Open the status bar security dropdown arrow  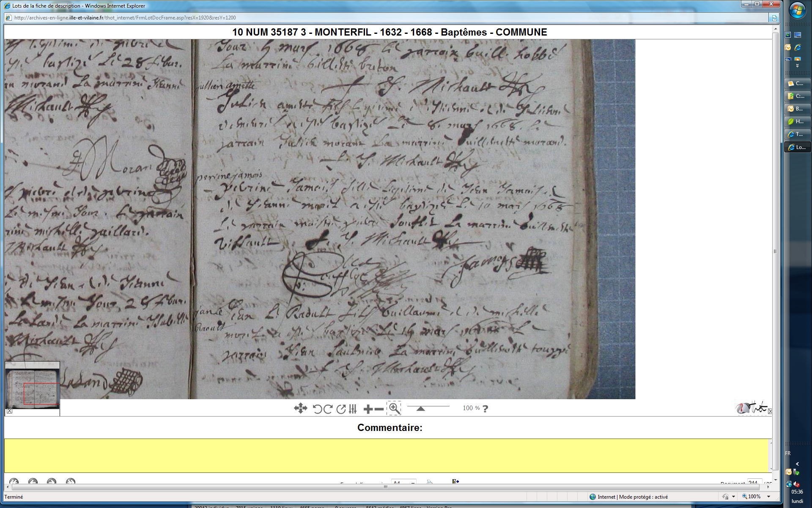[733, 497]
